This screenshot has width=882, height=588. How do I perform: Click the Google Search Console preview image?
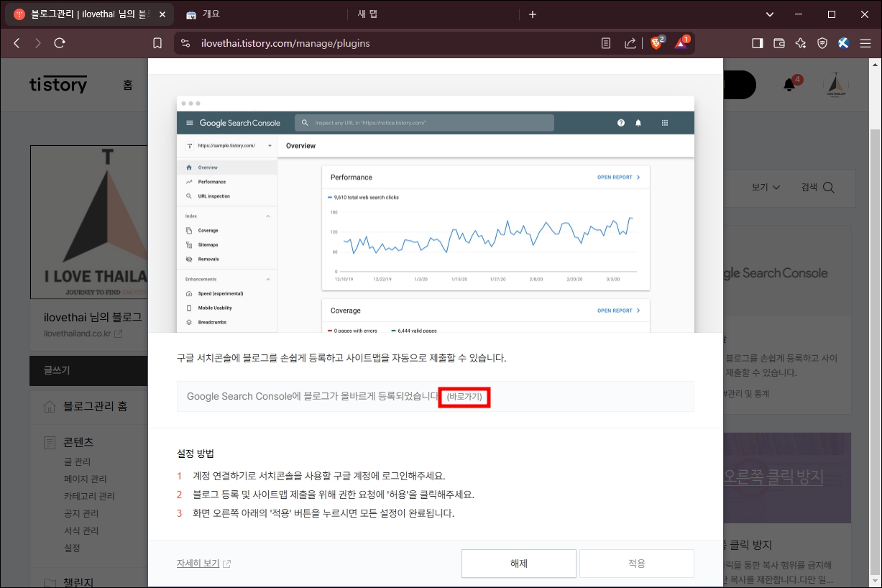click(436, 214)
